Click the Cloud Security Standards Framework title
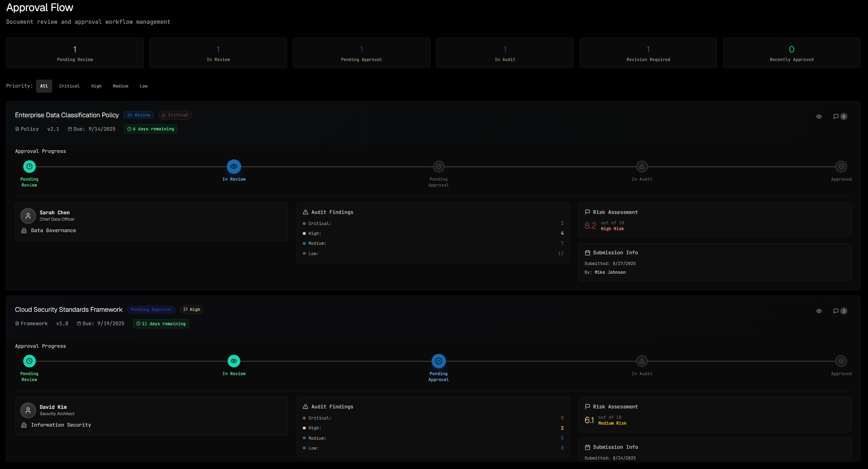Viewport: 868px width, 469px height. pyautogui.click(x=68, y=309)
